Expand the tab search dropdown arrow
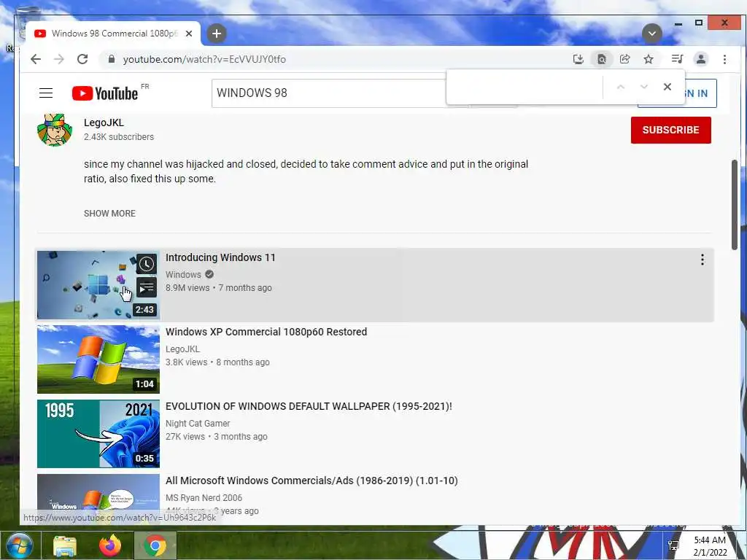The width and height of the screenshot is (747, 560). [651, 34]
